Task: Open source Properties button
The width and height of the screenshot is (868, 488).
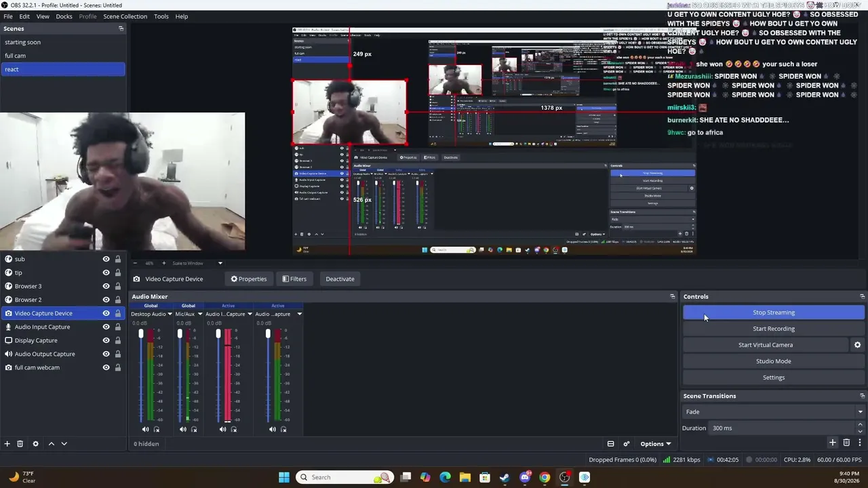Action: point(249,279)
